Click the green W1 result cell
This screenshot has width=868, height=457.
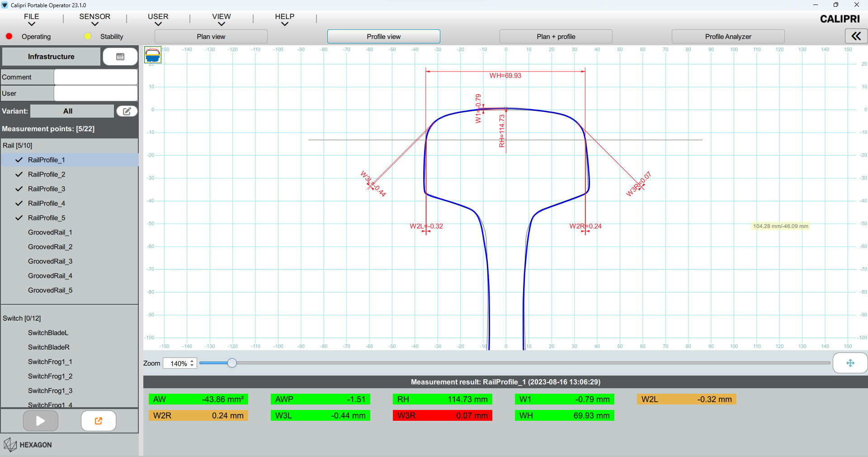click(x=564, y=399)
